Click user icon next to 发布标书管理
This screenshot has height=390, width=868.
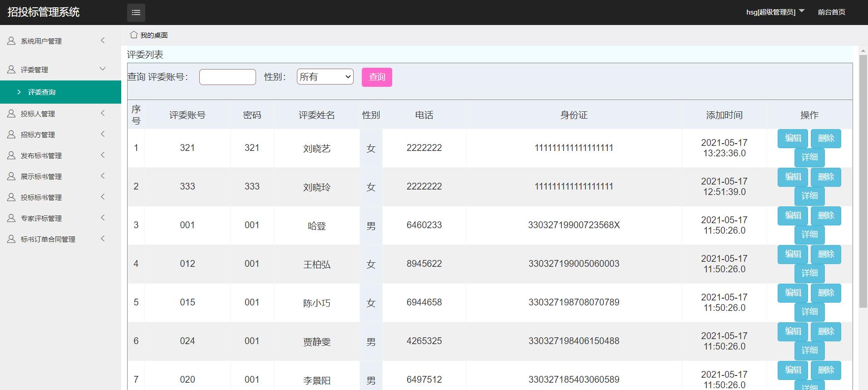click(11, 155)
